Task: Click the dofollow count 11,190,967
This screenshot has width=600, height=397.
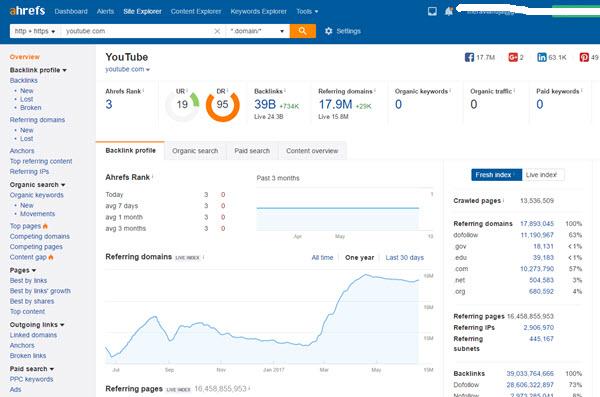Action: pyautogui.click(x=537, y=235)
